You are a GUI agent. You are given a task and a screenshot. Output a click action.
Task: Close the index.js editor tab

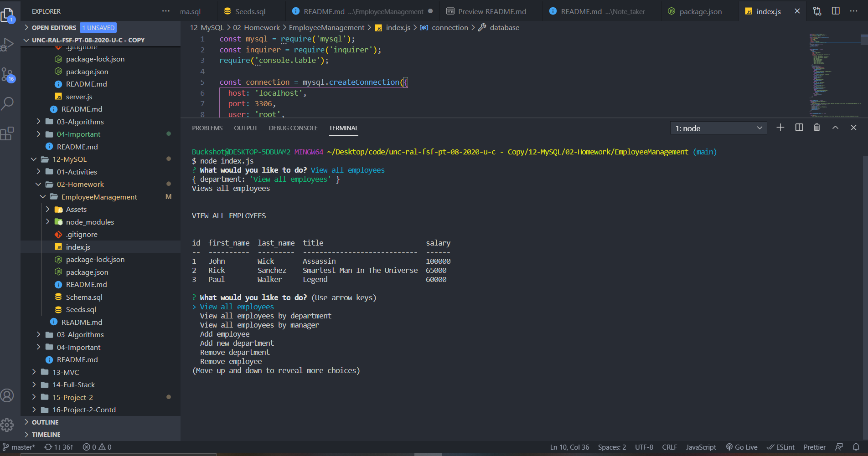tap(797, 11)
